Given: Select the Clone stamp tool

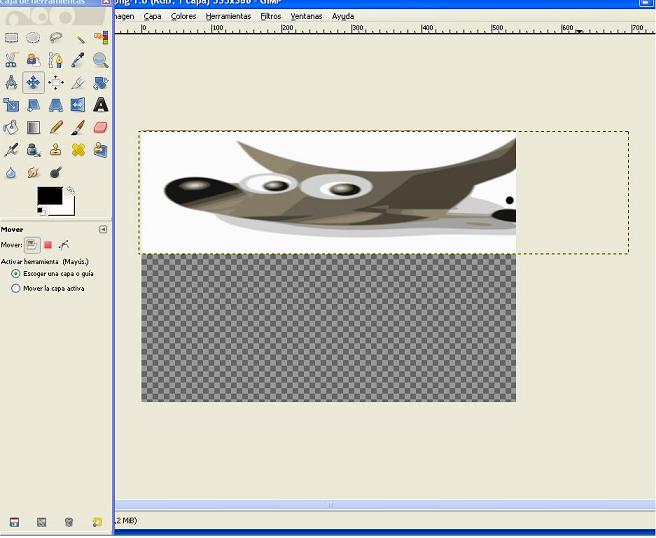Looking at the screenshot, I should (56, 150).
